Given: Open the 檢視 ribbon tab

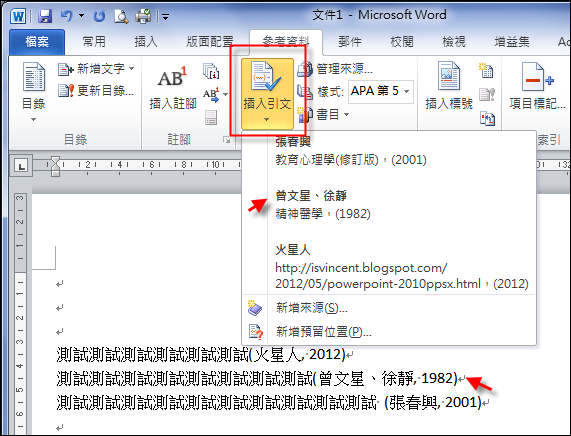Looking at the screenshot, I should point(454,42).
